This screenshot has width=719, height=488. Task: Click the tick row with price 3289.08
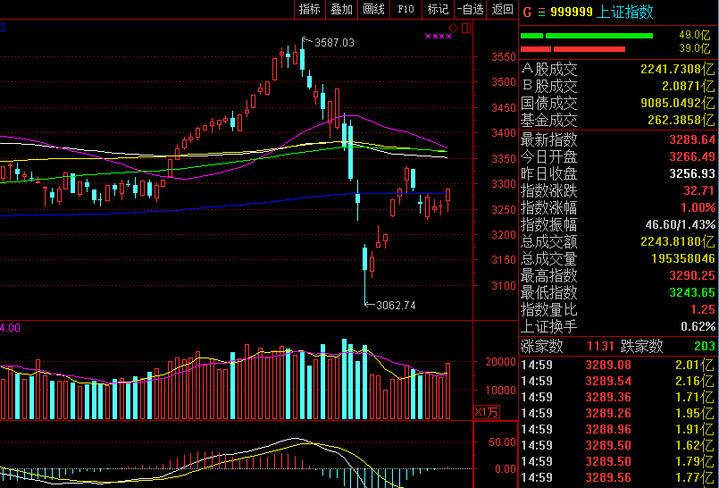pyautogui.click(x=619, y=365)
